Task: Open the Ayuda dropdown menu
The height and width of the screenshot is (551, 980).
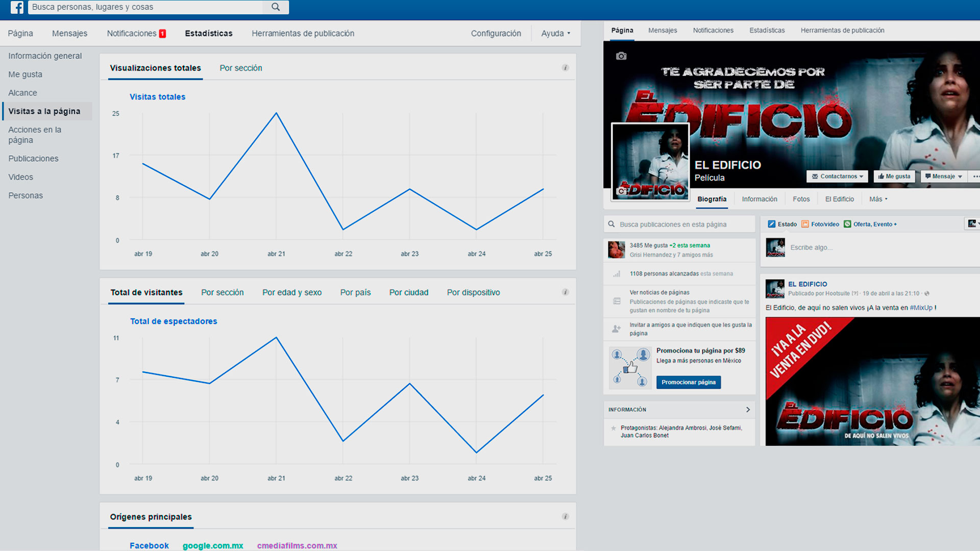Action: click(555, 34)
